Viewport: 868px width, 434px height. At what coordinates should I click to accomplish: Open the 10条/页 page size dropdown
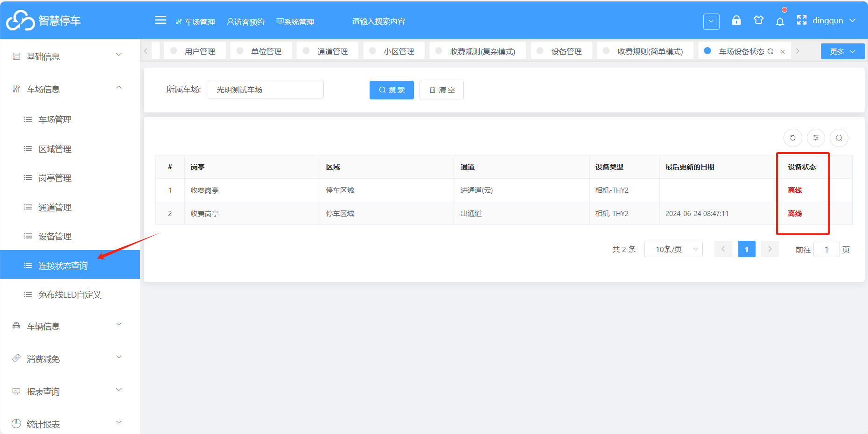673,249
